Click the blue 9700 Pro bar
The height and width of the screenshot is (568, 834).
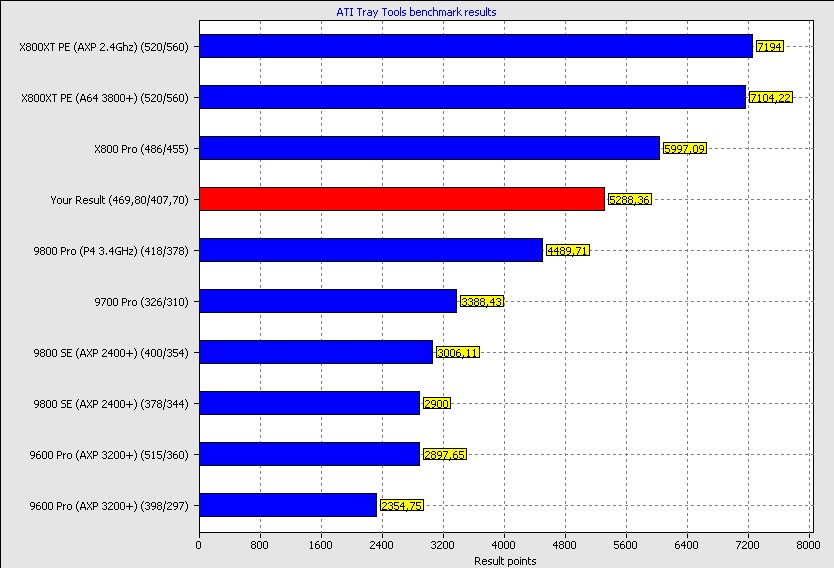(328, 301)
